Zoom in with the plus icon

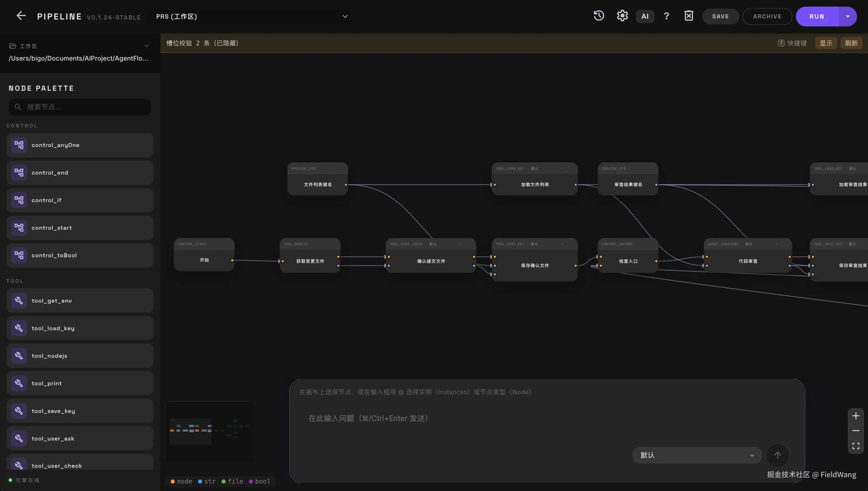click(856, 416)
